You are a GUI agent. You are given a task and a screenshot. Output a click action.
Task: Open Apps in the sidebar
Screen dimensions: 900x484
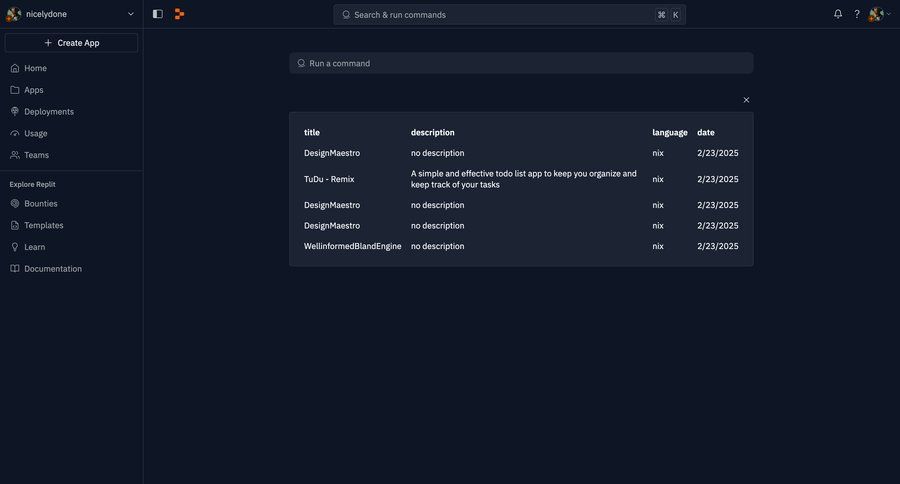(34, 90)
